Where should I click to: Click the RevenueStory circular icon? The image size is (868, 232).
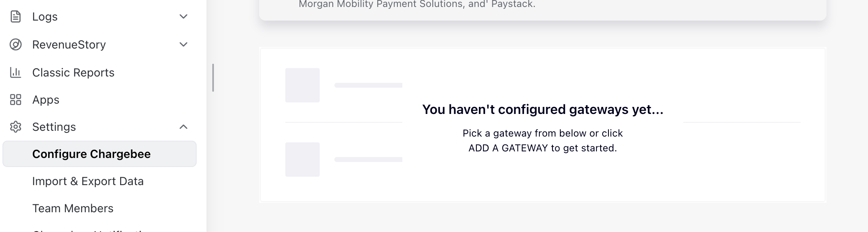coord(16,44)
